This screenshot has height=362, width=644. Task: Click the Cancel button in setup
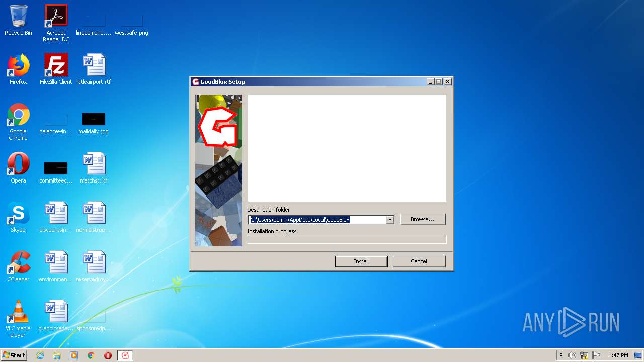(x=419, y=261)
